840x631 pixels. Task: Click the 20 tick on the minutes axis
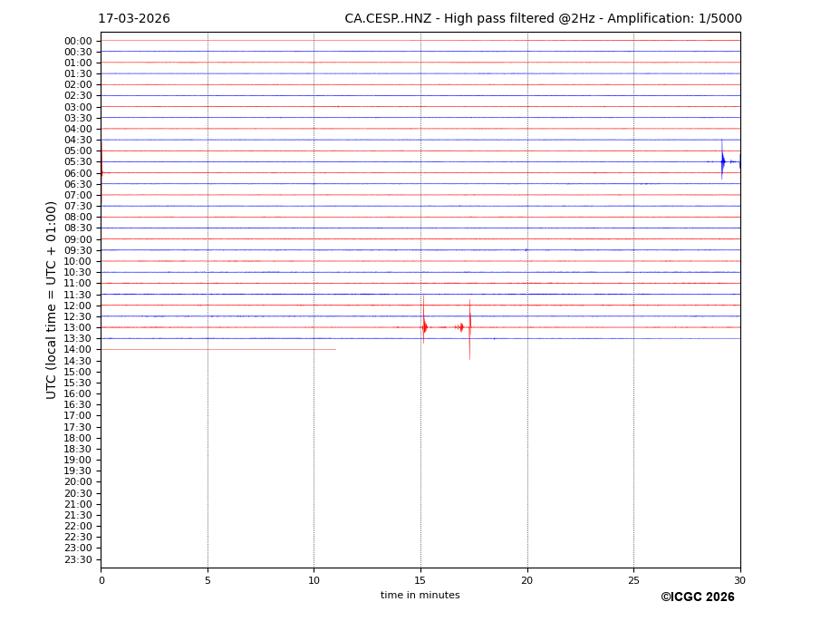pos(526,580)
